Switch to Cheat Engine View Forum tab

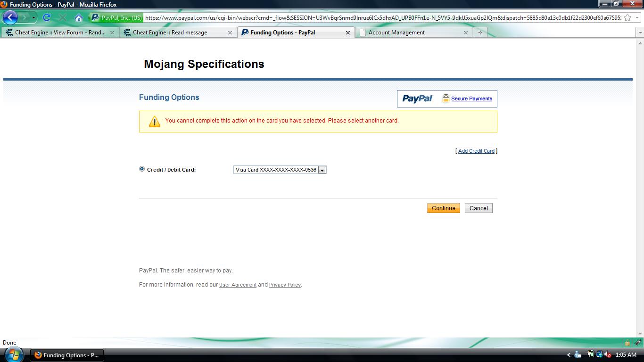(60, 33)
